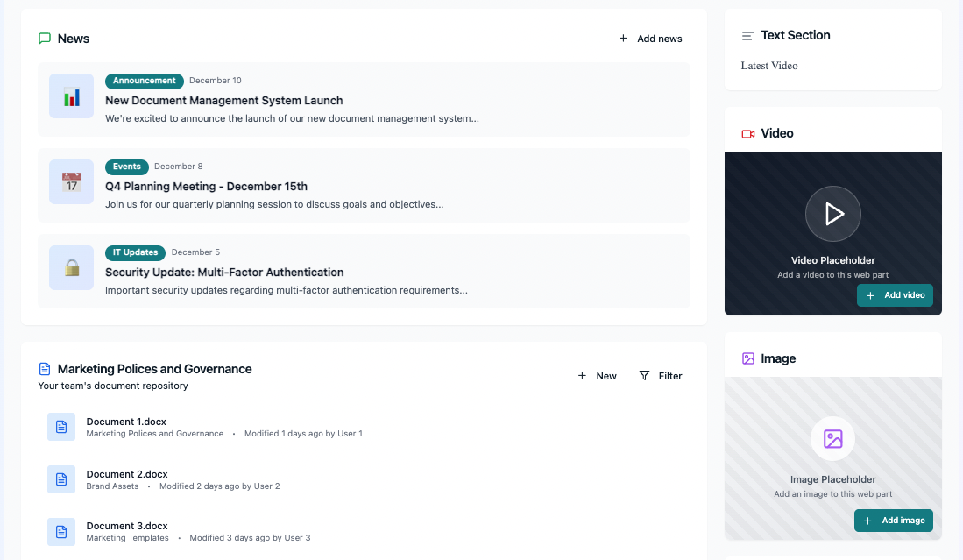Click the video camera icon in the Video header
963x560 pixels.
(749, 133)
